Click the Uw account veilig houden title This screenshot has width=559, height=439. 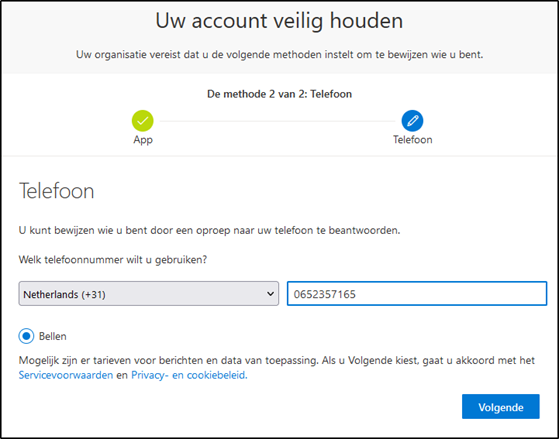(279, 21)
